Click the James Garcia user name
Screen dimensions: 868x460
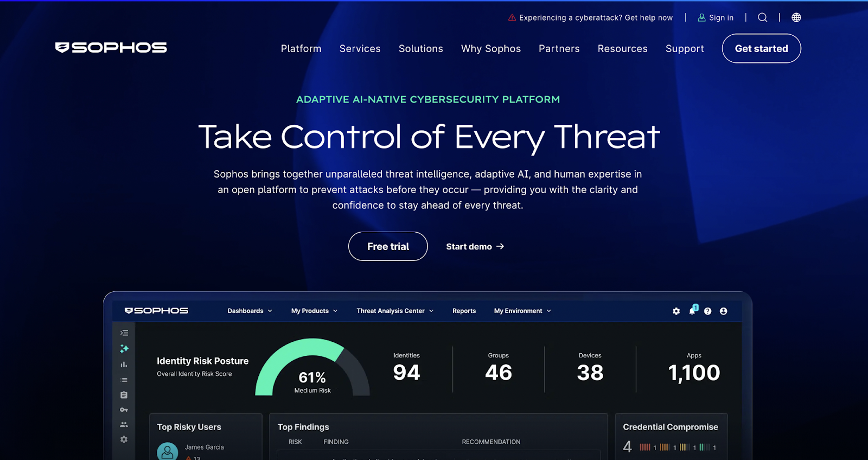[204, 448]
